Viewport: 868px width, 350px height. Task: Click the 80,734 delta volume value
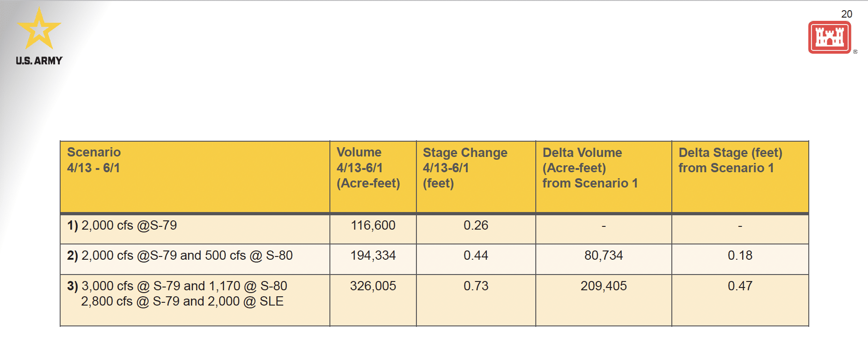point(603,256)
